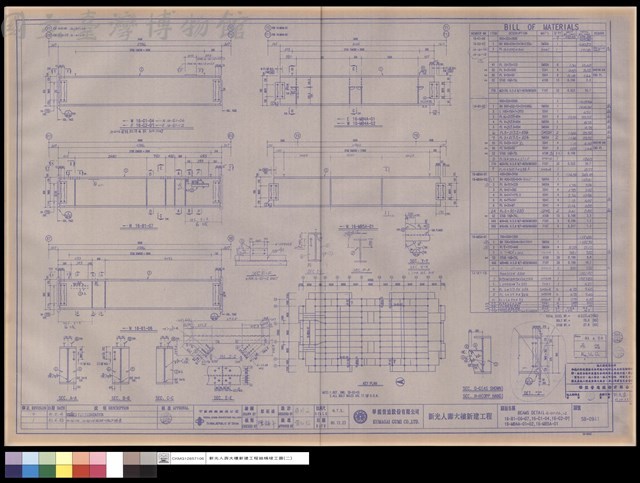The image size is (640, 483).
Task: Click the north arrow symbol near Key Plan
Action: (401, 382)
